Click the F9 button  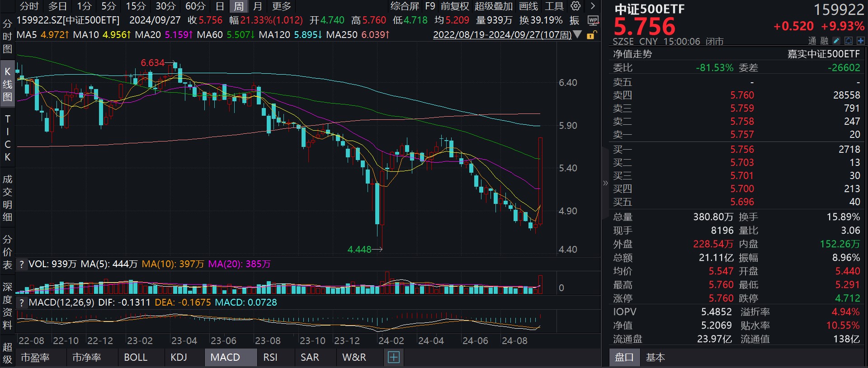point(430,6)
